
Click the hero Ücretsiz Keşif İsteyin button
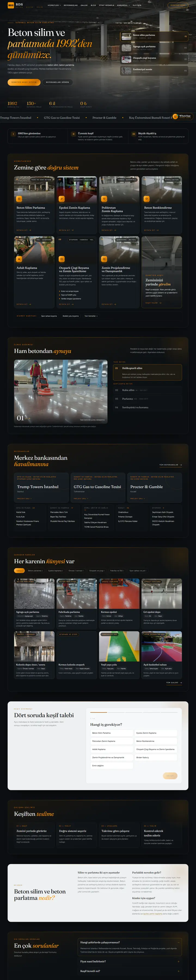(x=24, y=82)
